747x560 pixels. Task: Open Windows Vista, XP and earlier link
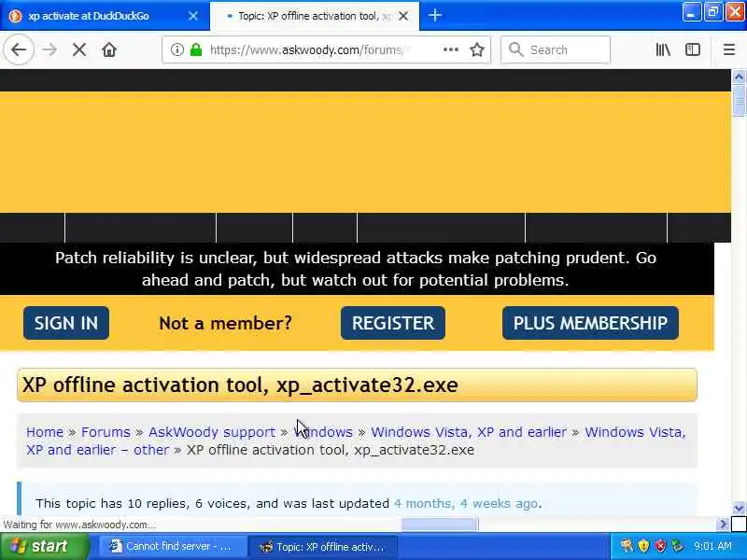[469, 432]
